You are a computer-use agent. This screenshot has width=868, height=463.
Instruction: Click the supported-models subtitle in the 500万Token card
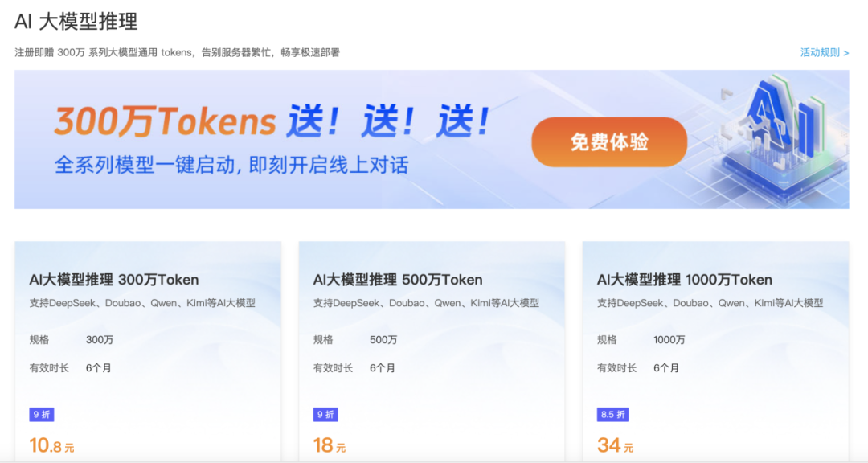pyautogui.click(x=426, y=303)
